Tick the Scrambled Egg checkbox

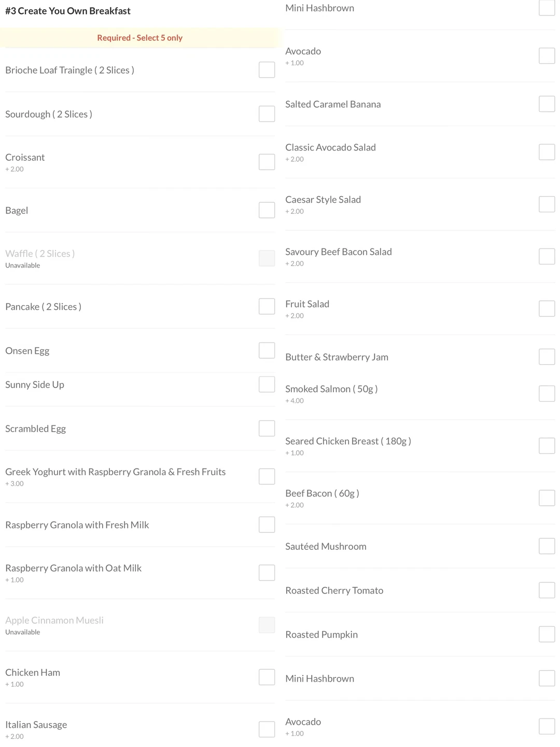(x=267, y=428)
